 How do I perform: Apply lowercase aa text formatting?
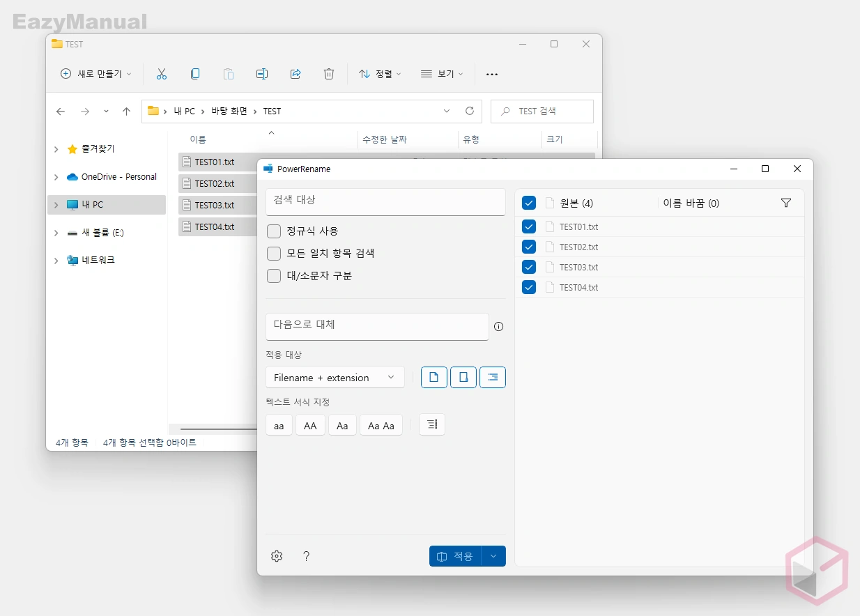[279, 425]
